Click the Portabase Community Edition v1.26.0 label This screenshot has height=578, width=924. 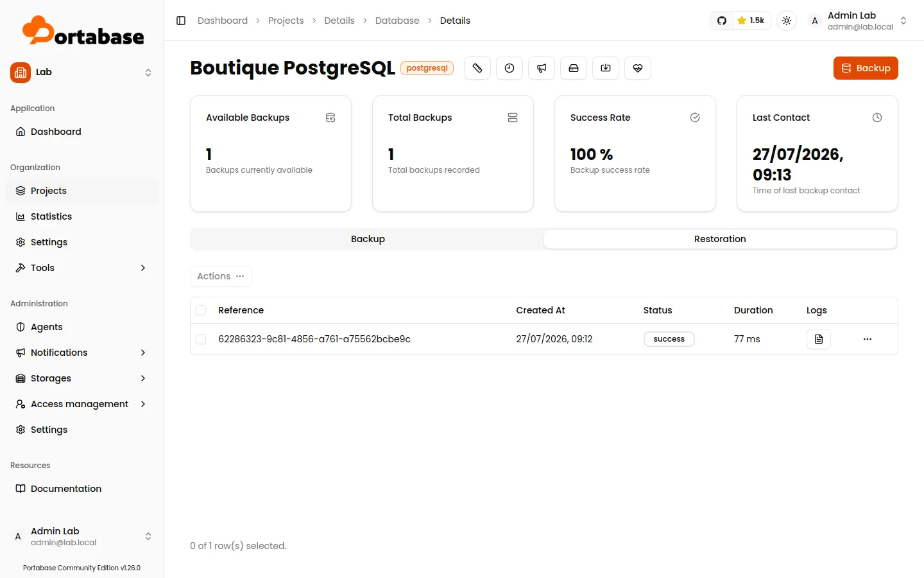coord(81,568)
